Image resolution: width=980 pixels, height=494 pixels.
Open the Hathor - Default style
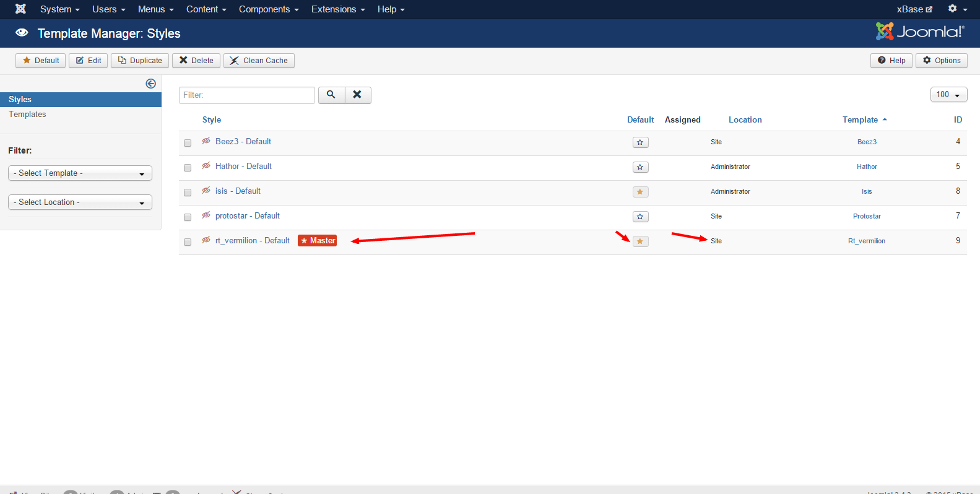pyautogui.click(x=243, y=167)
